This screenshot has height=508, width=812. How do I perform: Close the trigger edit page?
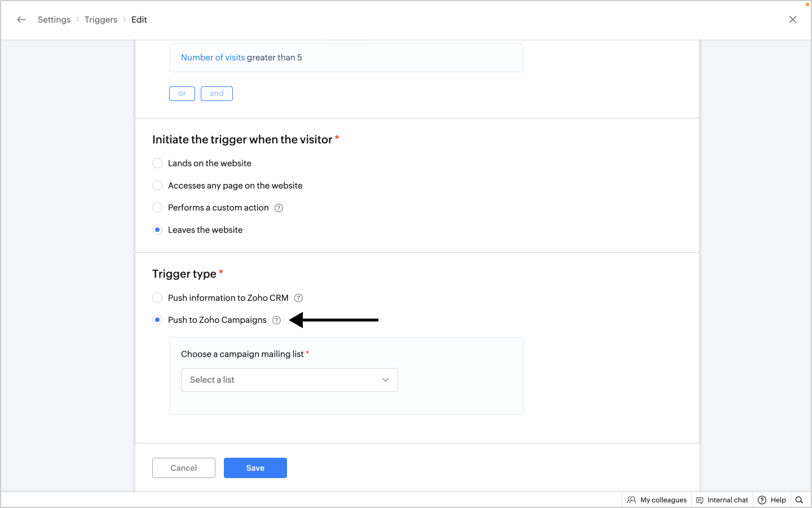(793, 20)
